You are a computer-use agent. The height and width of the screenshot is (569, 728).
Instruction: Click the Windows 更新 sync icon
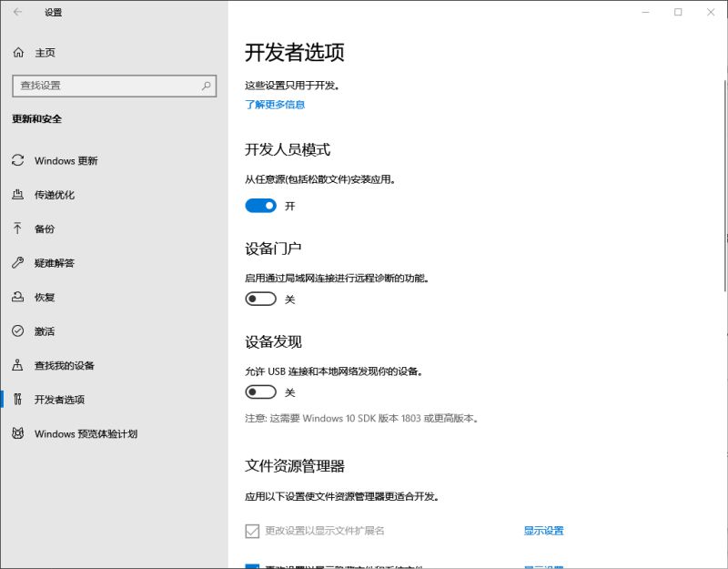click(x=17, y=160)
